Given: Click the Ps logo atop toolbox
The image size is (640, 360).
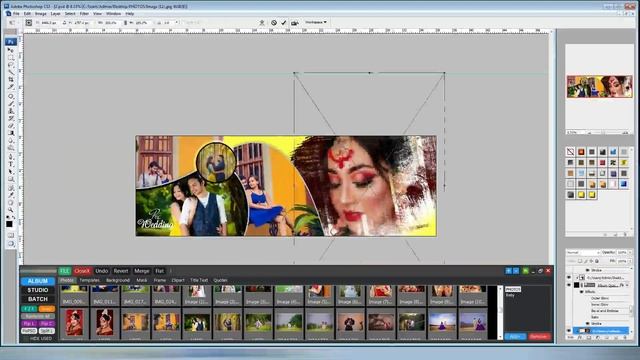Looking at the screenshot, I should (11, 42).
